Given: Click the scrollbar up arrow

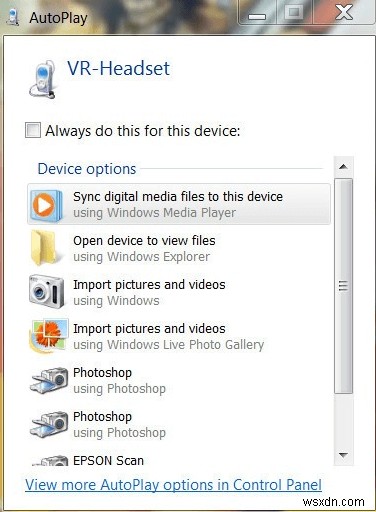Looking at the screenshot, I should pyautogui.click(x=343, y=167).
